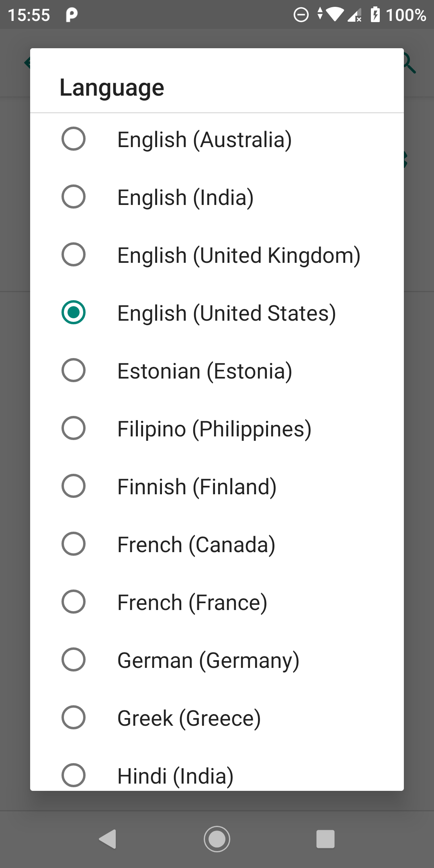This screenshot has height=868, width=434.
Task: Tap the Android home button
Action: click(217, 839)
